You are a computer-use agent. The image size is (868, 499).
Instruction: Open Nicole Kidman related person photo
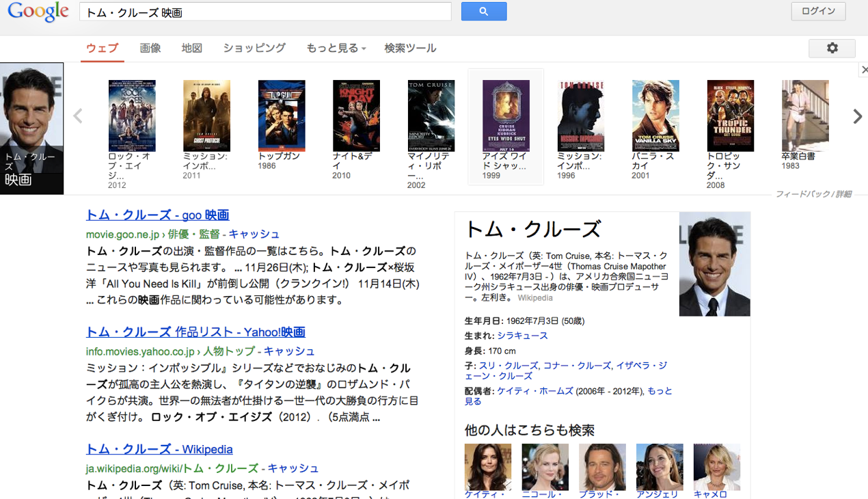pyautogui.click(x=545, y=467)
